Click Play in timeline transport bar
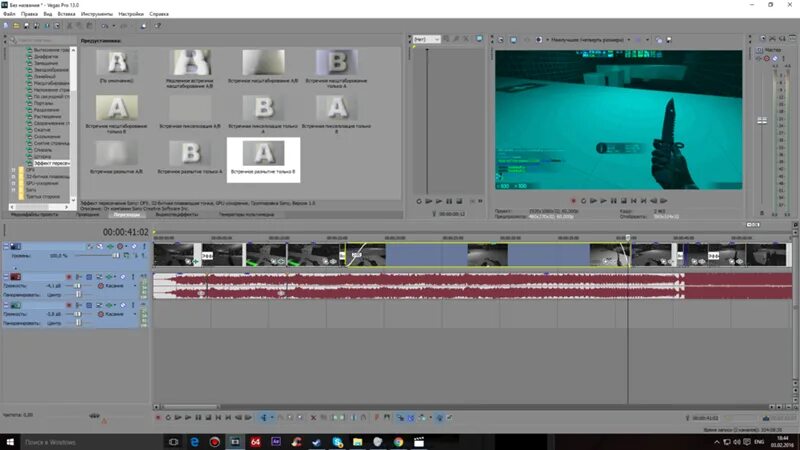This screenshot has width=800, height=450. [188, 417]
